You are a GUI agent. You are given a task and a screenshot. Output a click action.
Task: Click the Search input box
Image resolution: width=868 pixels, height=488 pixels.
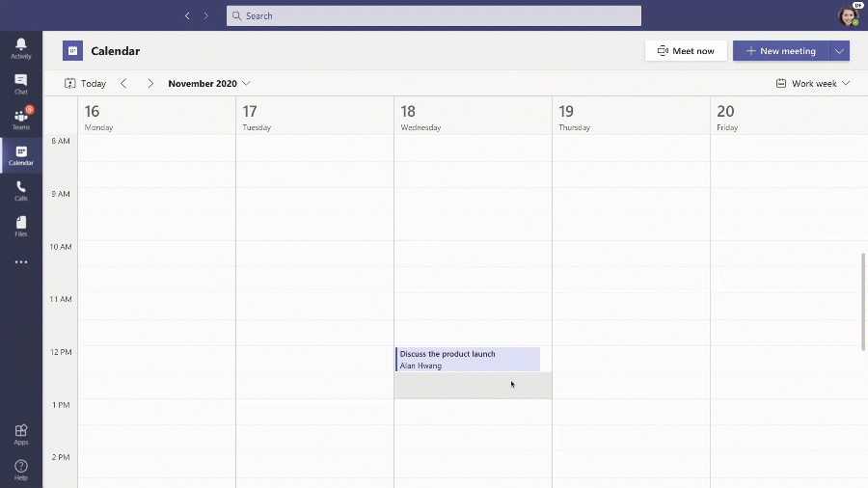434,15
